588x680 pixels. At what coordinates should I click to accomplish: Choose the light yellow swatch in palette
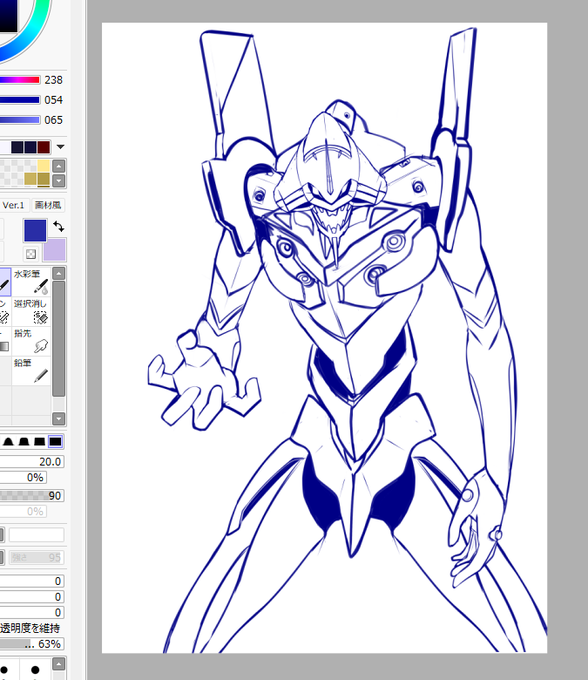(43, 166)
